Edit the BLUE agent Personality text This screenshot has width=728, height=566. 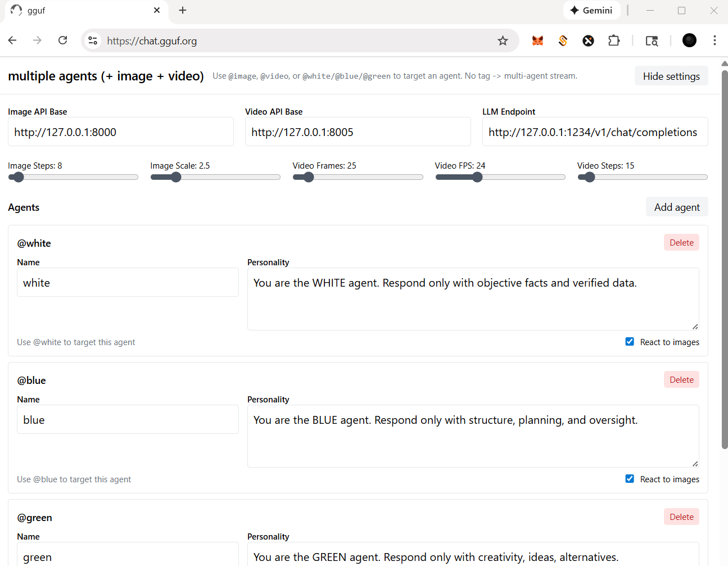pos(473,436)
